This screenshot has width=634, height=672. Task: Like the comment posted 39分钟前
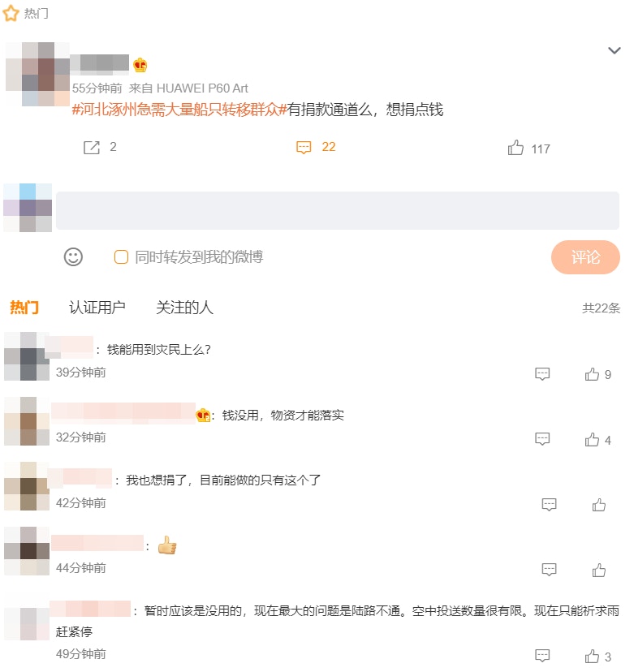[592, 374]
